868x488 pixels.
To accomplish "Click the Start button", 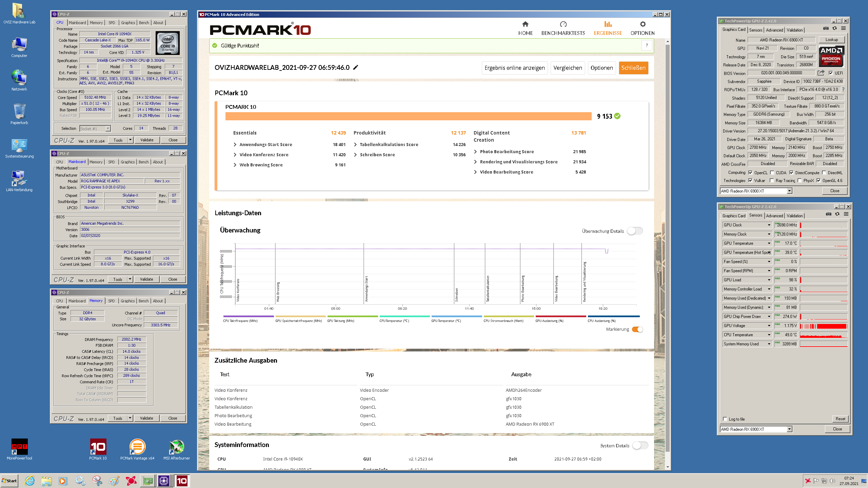I will pyautogui.click(x=9, y=481).
